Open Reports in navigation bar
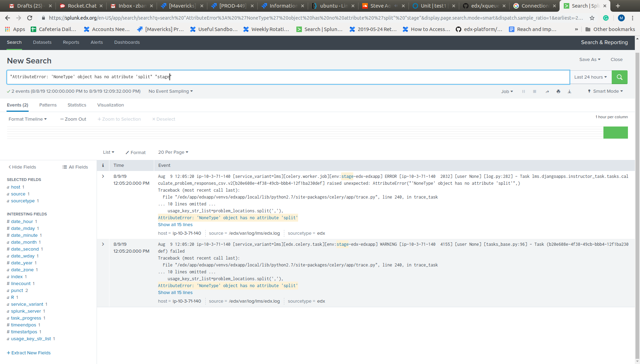 pyautogui.click(x=71, y=42)
